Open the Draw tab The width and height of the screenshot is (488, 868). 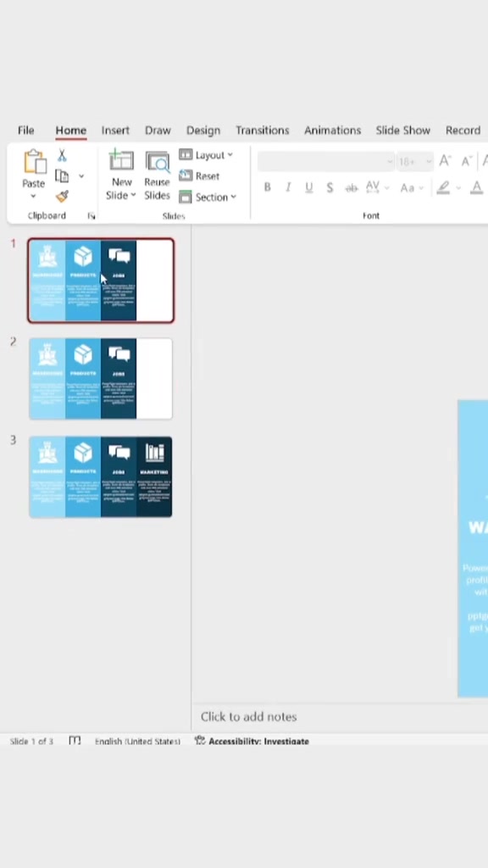(158, 130)
